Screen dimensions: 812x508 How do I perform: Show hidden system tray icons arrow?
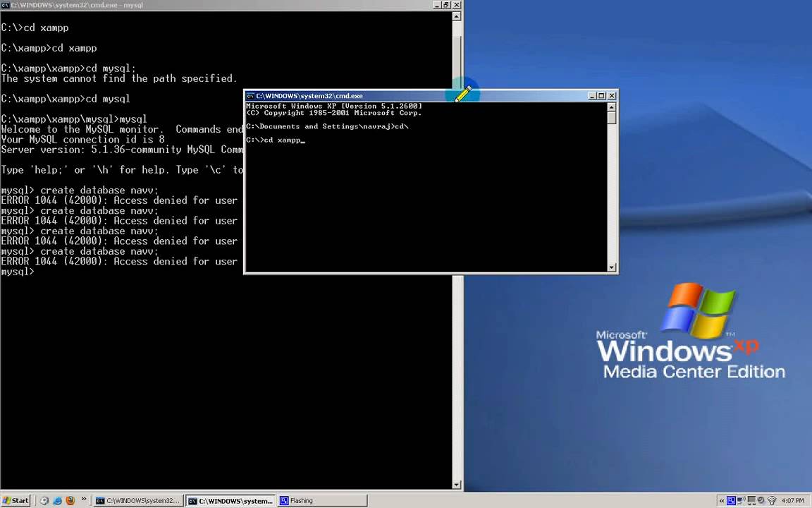click(x=722, y=501)
